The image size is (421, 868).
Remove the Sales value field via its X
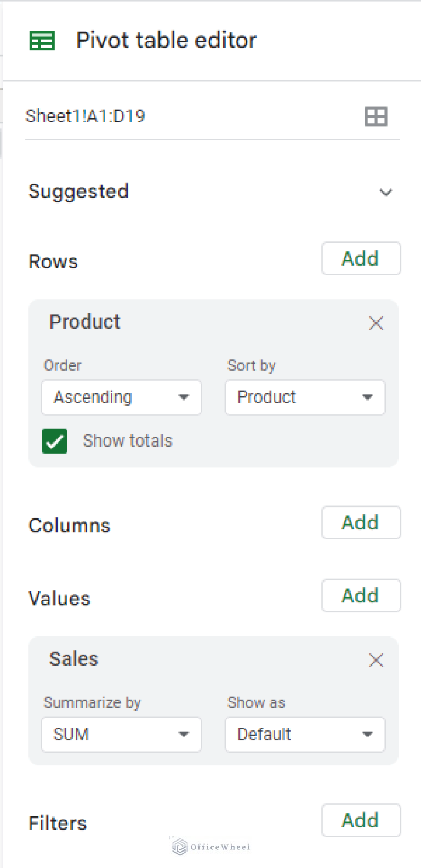click(x=376, y=660)
